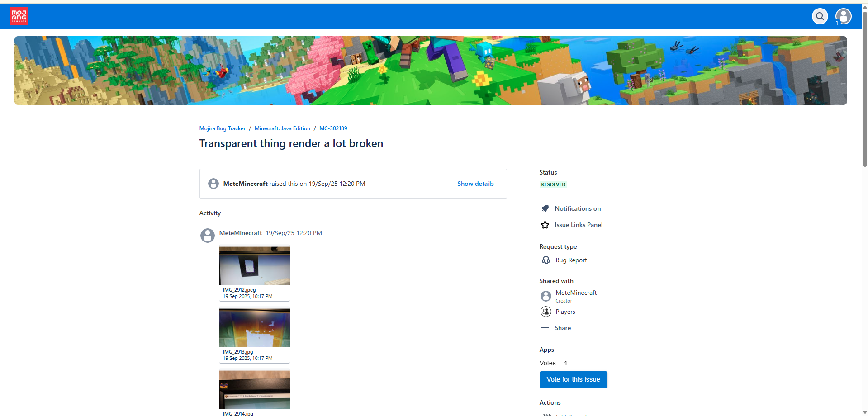Open the user profile avatar menu
This screenshot has width=868, height=416.
click(x=843, y=16)
